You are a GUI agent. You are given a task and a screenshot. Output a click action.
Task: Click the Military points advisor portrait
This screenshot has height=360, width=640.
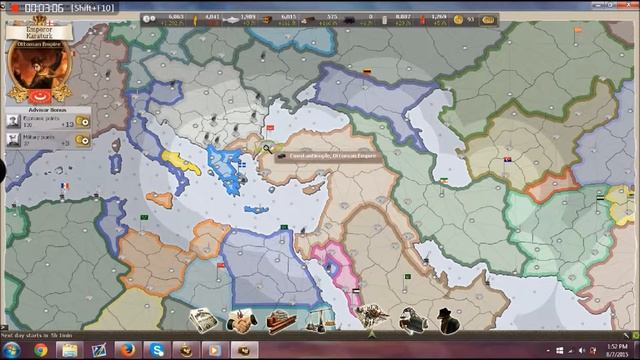pos(13,140)
